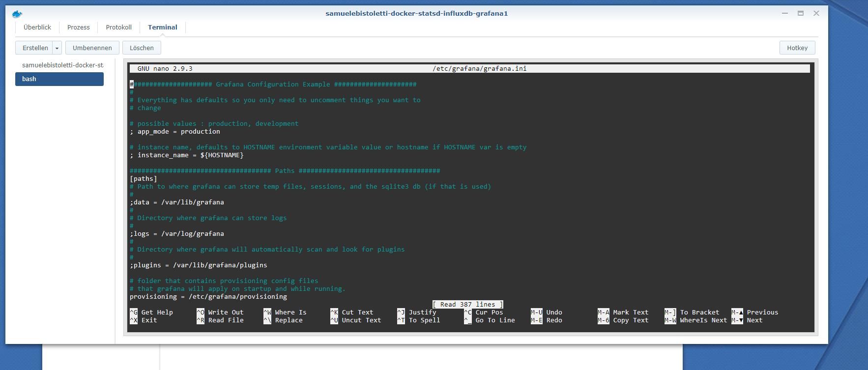Click the ^O Write Out shortcut
The width and height of the screenshot is (868, 370).
coord(220,313)
